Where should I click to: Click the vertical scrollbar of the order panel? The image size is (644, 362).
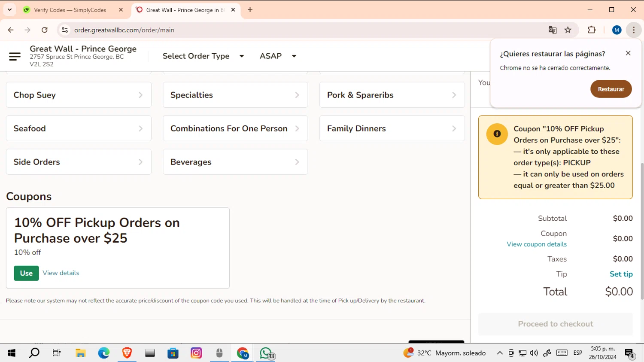(x=642, y=231)
